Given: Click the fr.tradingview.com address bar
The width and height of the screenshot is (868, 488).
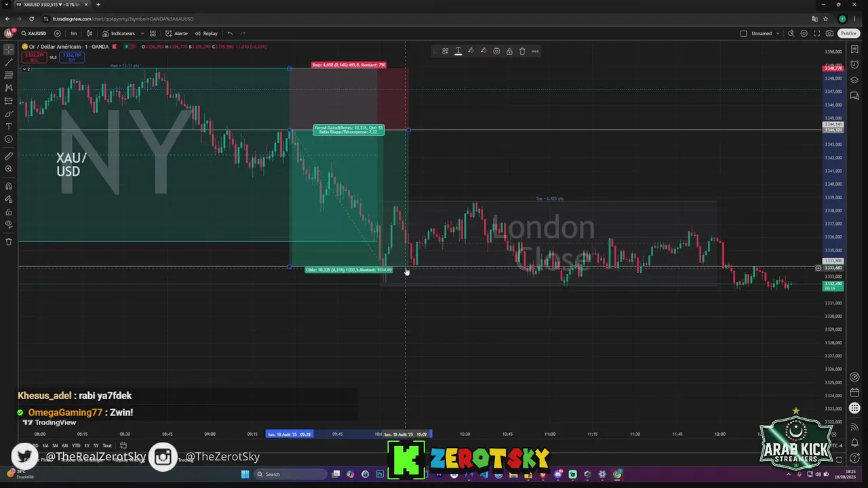Looking at the screenshot, I should click(427, 19).
